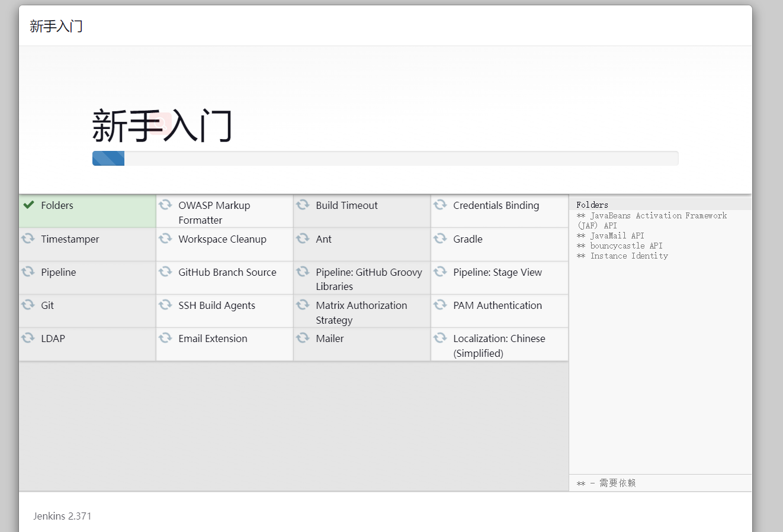This screenshot has height=532, width=783.
Task: Click the refresh icon next to Timestamper
Action: [28, 238]
